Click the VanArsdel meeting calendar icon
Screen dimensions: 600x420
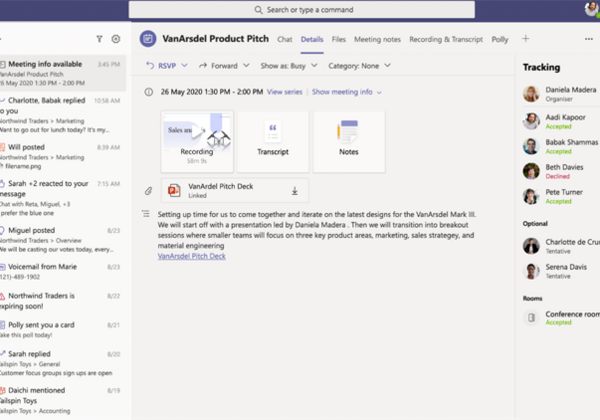point(148,39)
